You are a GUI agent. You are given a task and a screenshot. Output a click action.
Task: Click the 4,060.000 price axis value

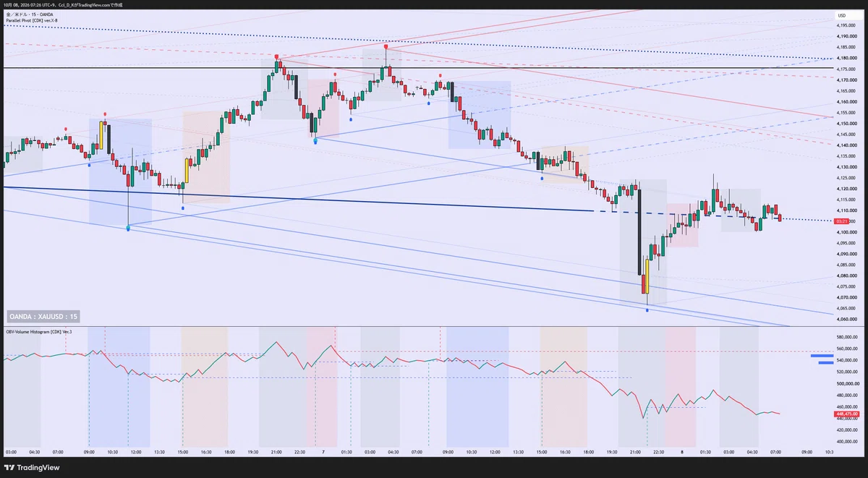pyautogui.click(x=847, y=319)
